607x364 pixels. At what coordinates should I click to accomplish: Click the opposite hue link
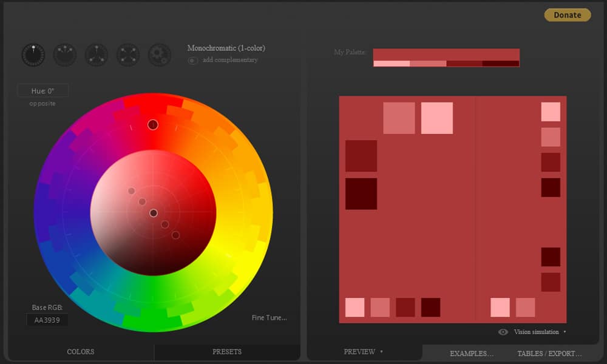tap(42, 104)
